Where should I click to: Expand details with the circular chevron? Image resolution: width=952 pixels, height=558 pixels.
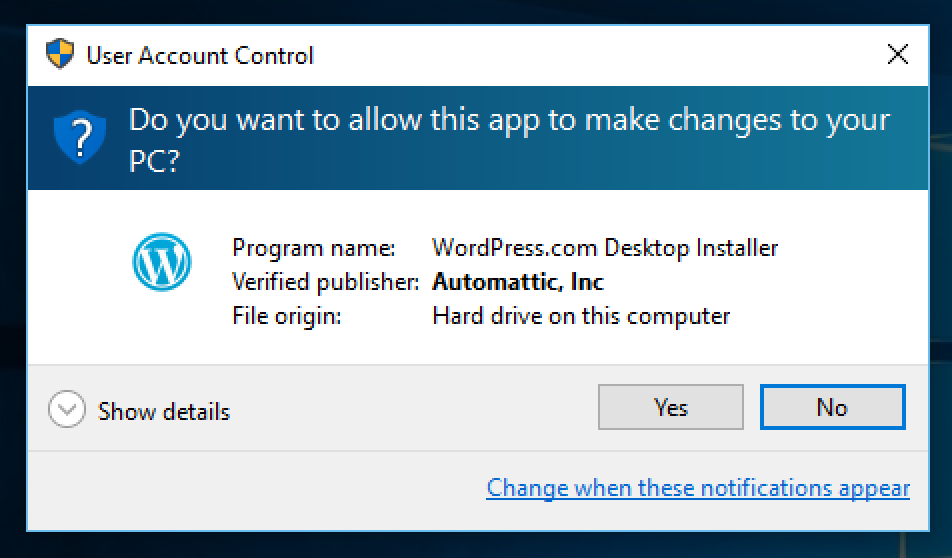click(67, 409)
